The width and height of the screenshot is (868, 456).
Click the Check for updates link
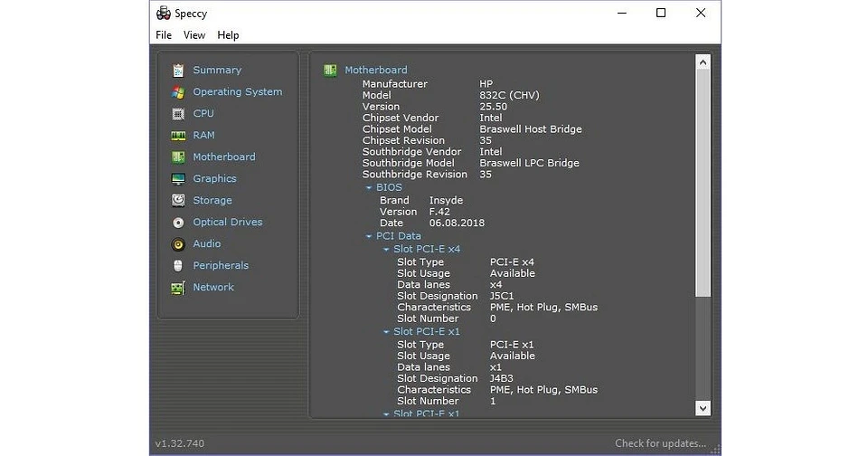[x=660, y=443]
